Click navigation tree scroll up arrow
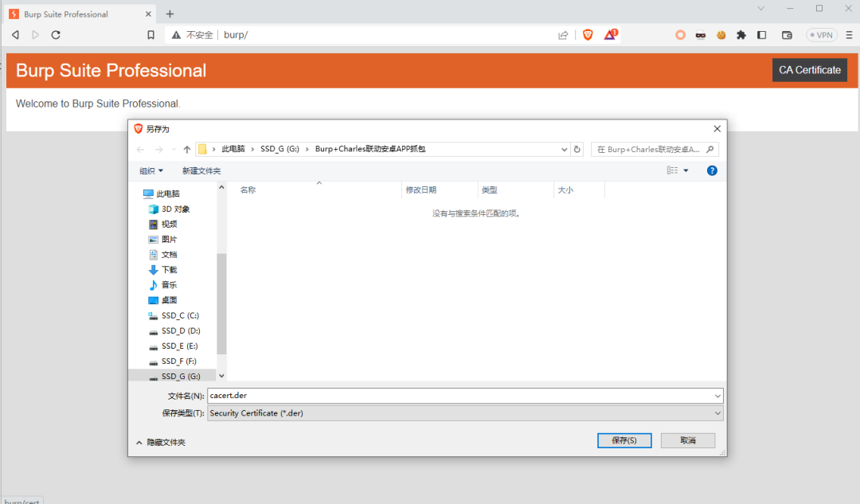860x504 pixels. [221, 188]
